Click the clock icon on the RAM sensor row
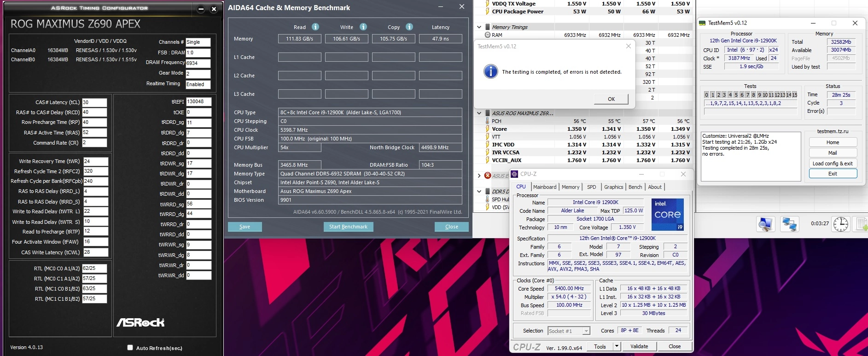Viewport: 868px width, 356px height. click(x=488, y=35)
